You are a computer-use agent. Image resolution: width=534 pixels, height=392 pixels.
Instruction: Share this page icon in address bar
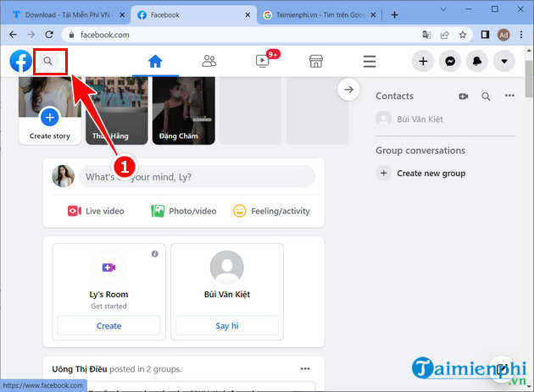point(444,35)
